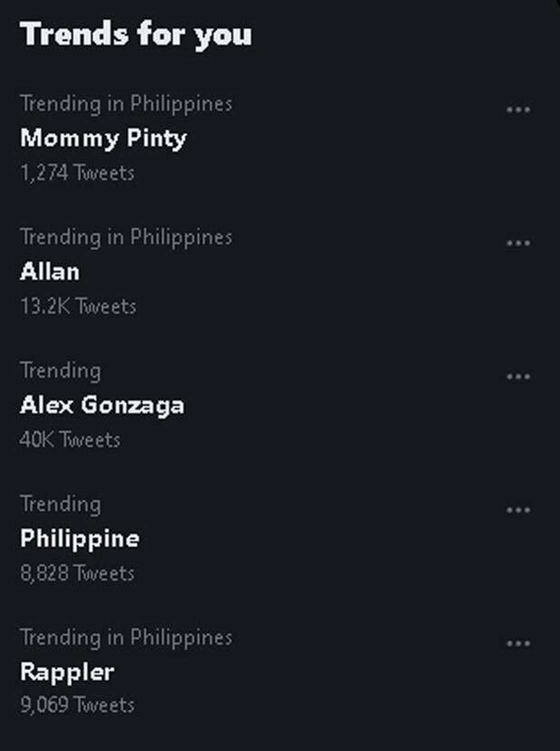Click the 9,069 Tweets count
Image resolution: width=560 pixels, height=751 pixels.
(77, 705)
